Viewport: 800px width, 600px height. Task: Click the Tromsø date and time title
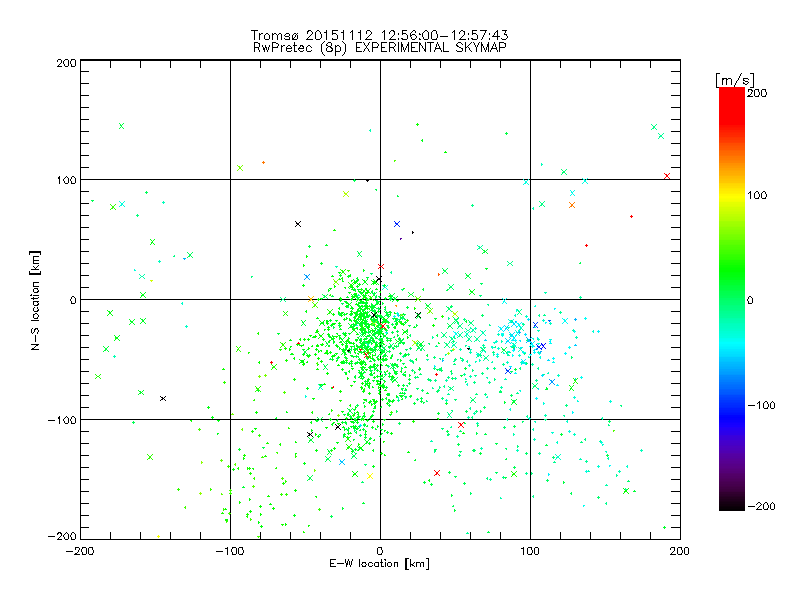pyautogui.click(x=380, y=35)
